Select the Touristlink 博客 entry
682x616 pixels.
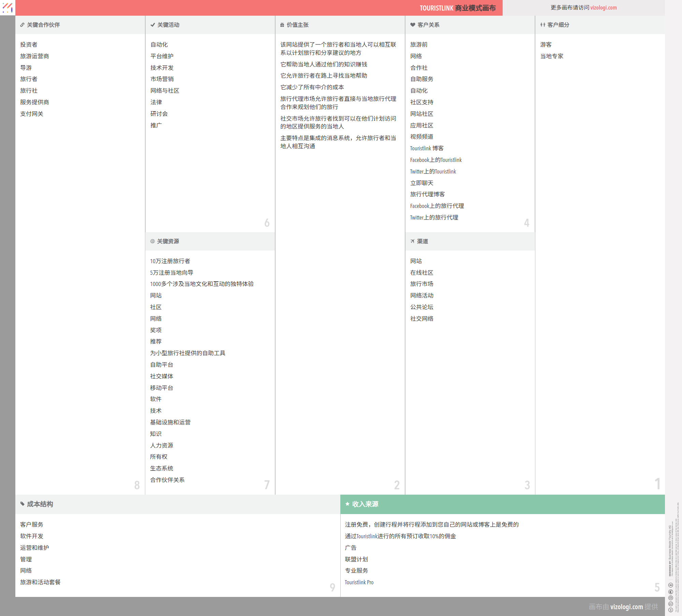(427, 148)
